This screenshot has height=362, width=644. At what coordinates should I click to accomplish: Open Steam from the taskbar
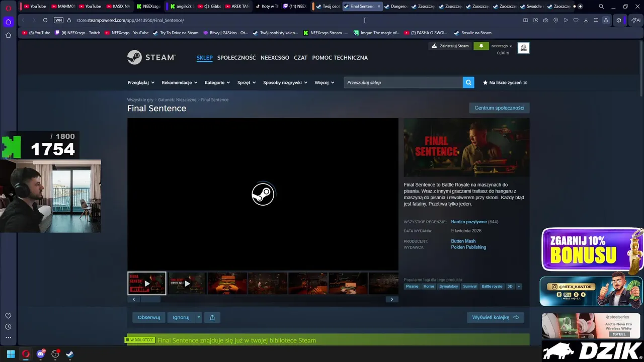(x=70, y=354)
